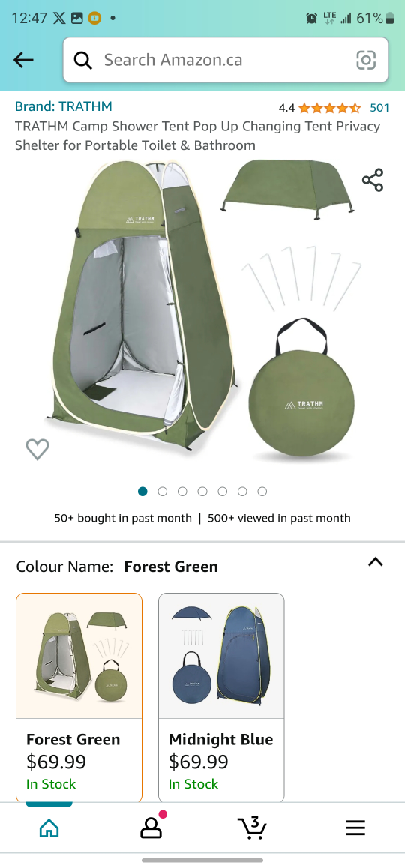This screenshot has width=405, height=868.
Task: Collapse the Colour Name section
Action: [x=376, y=562]
